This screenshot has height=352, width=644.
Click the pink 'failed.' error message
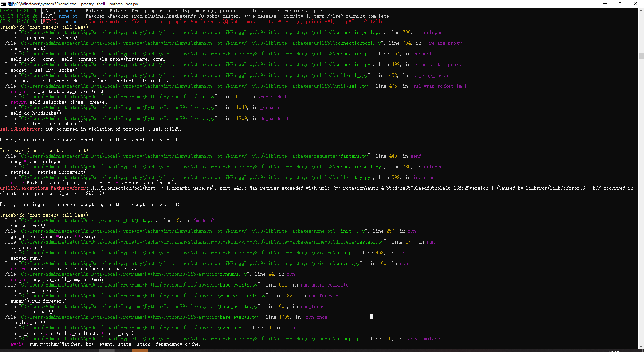[x=379, y=21]
